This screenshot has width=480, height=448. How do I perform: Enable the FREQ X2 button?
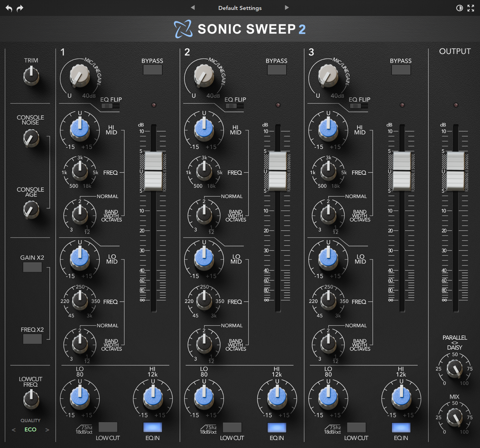[x=32, y=339]
